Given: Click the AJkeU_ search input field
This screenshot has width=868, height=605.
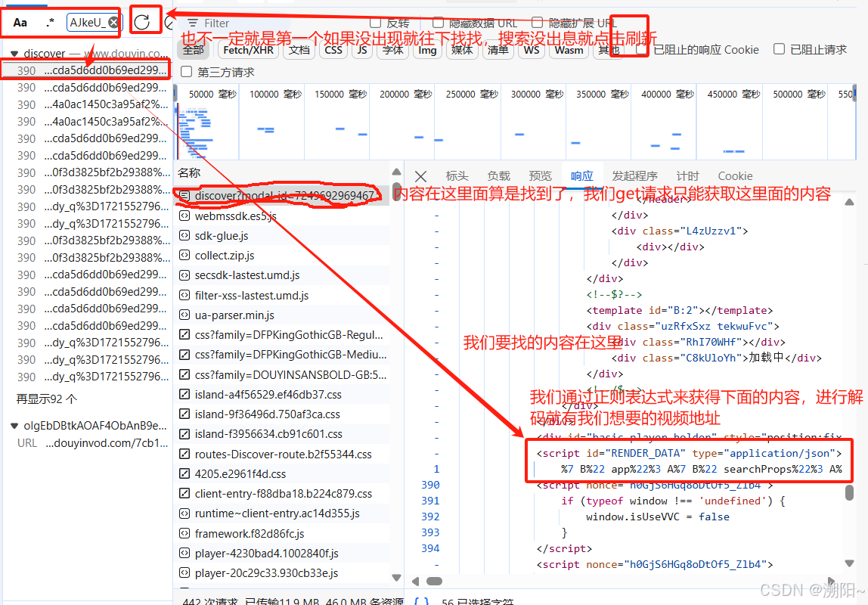Looking at the screenshot, I should click(x=87, y=23).
